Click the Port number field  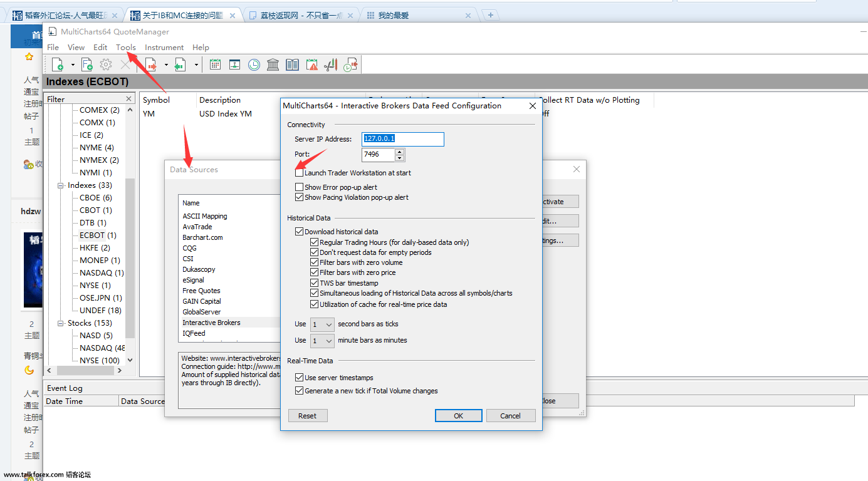pos(379,154)
